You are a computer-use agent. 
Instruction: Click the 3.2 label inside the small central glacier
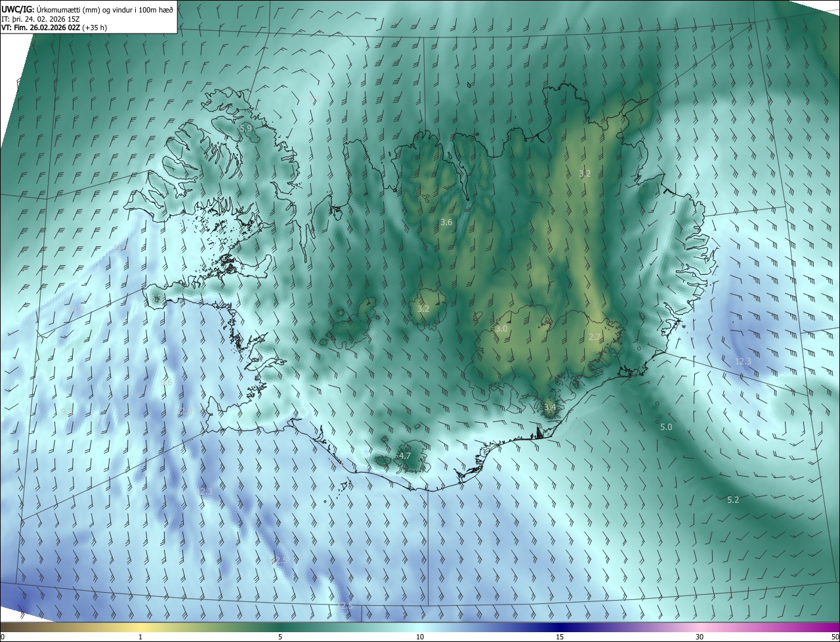(423, 309)
